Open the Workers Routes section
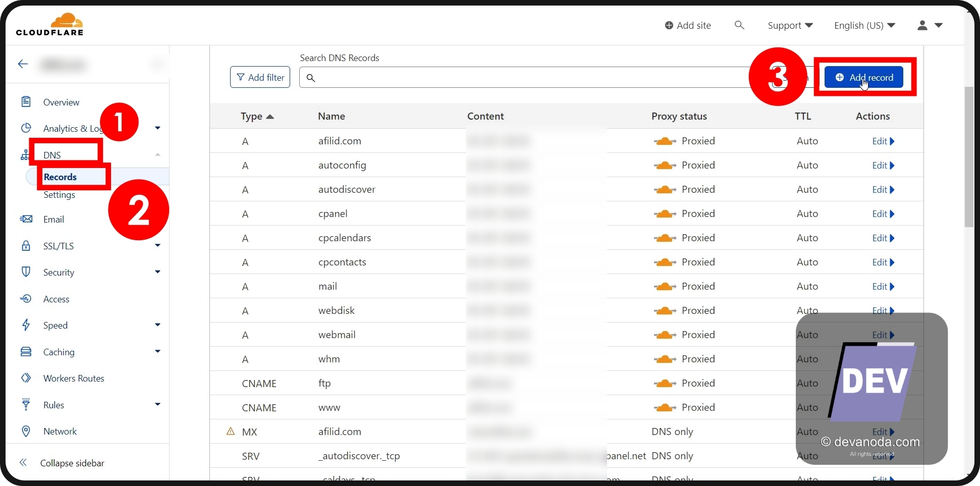 click(x=74, y=378)
